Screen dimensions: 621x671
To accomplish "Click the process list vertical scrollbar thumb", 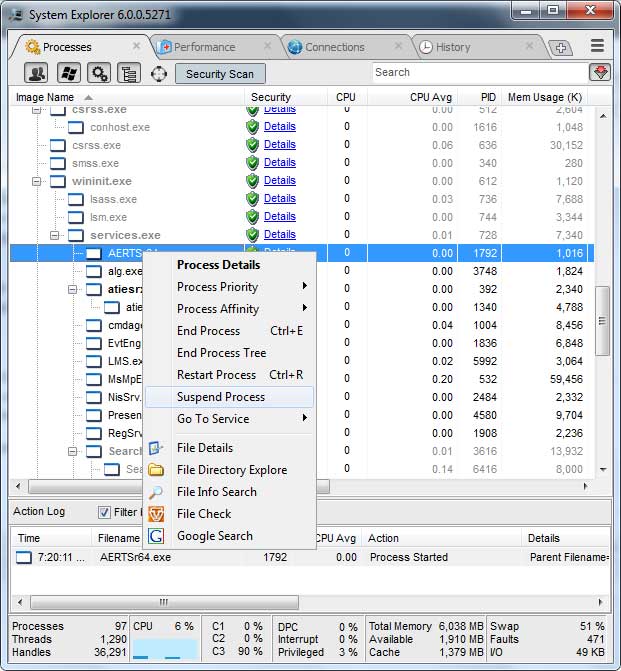I will (602, 321).
